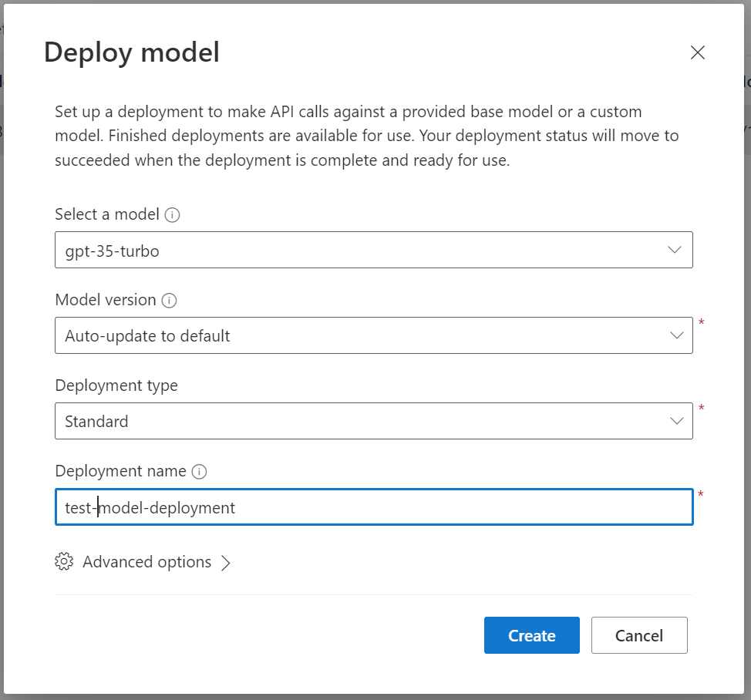Viewport: 751px width, 700px height.
Task: Click the Model version label text
Action: click(x=106, y=300)
